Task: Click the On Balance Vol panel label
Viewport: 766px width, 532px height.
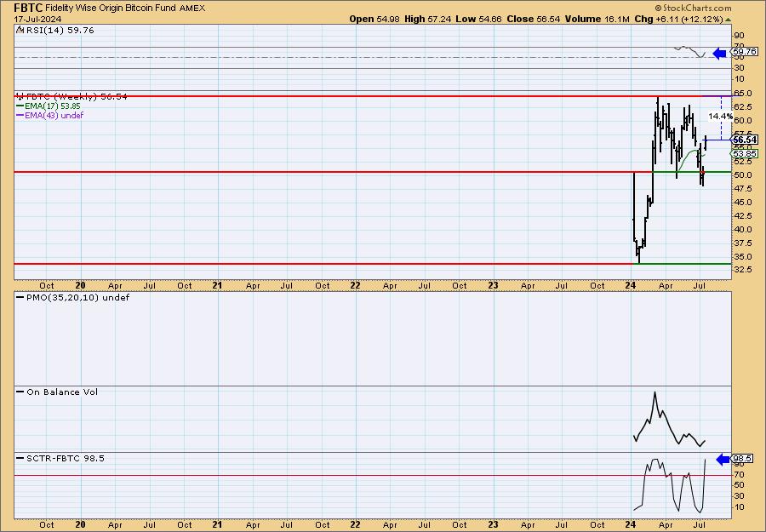Action: coord(57,392)
